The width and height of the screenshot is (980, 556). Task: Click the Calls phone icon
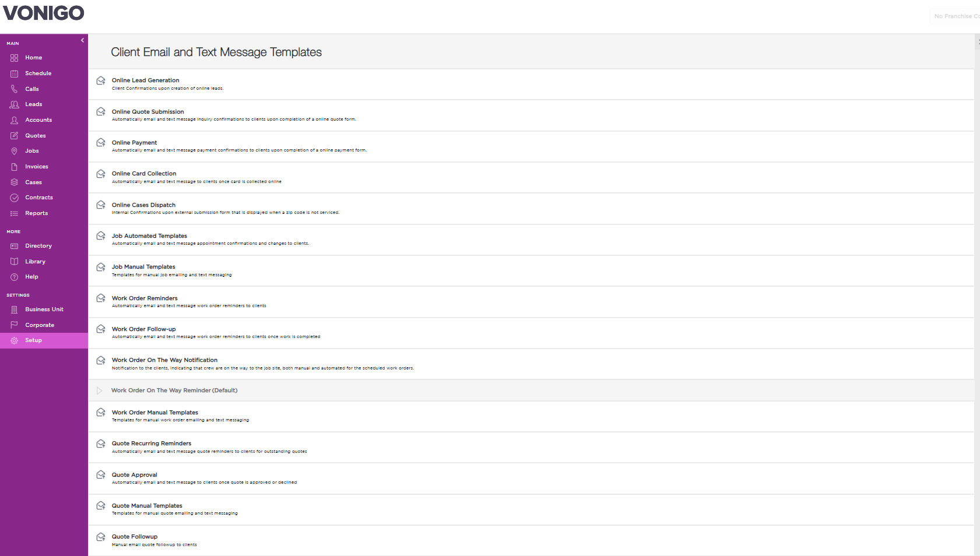click(14, 89)
